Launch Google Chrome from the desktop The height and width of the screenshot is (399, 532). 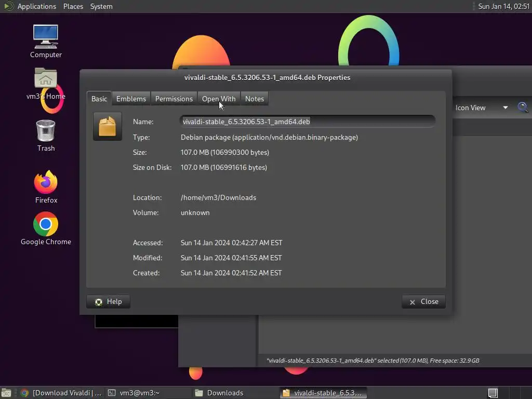pos(46,229)
